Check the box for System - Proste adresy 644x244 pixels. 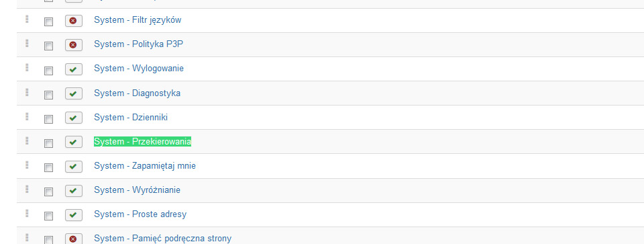coord(48,216)
